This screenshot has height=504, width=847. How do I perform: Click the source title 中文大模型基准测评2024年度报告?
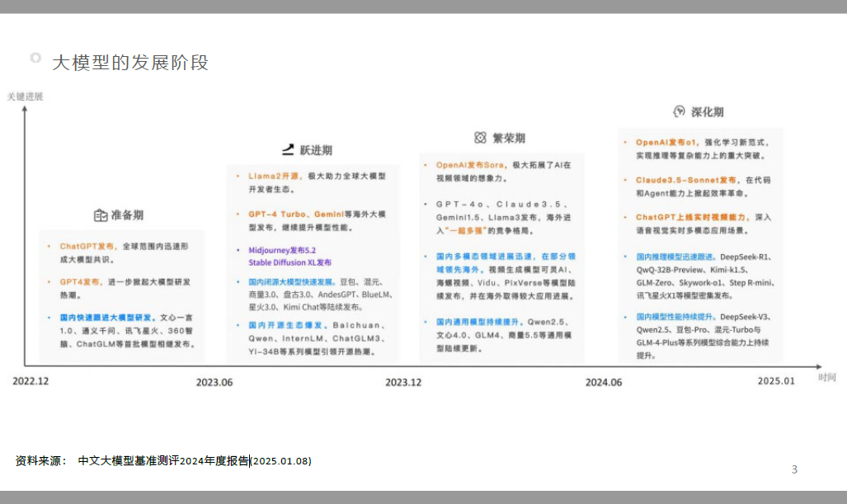coord(163,461)
